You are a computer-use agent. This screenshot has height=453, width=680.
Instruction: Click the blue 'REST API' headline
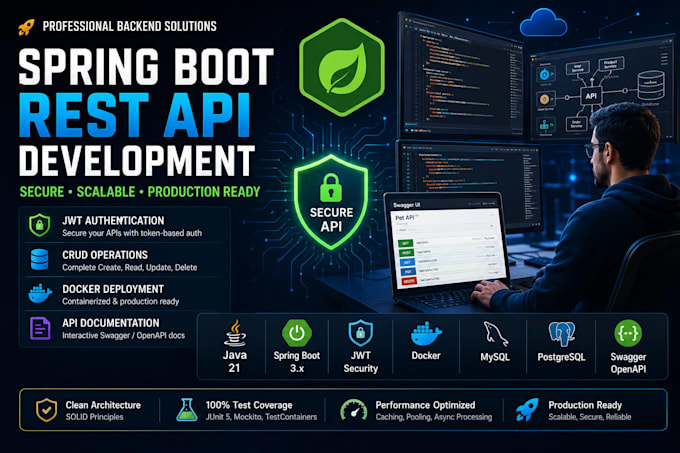pos(135,115)
